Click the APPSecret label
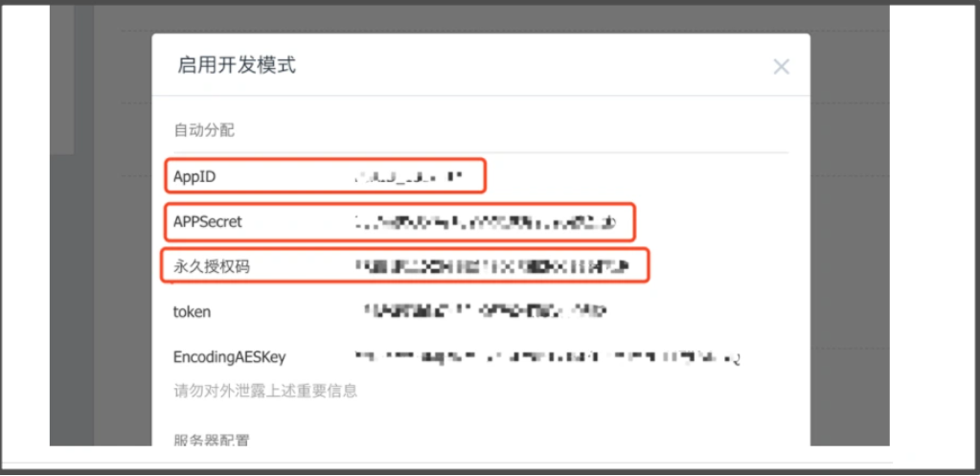 [208, 221]
